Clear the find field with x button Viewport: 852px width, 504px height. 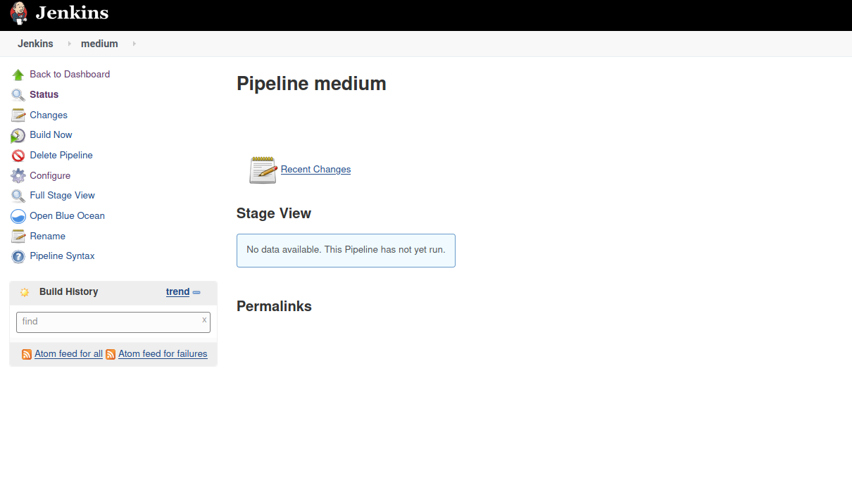[204, 320]
